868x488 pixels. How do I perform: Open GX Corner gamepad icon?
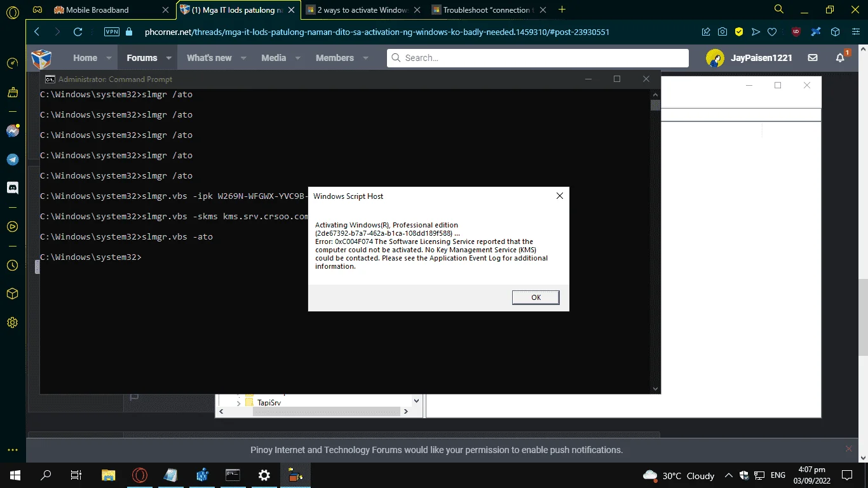(x=38, y=10)
